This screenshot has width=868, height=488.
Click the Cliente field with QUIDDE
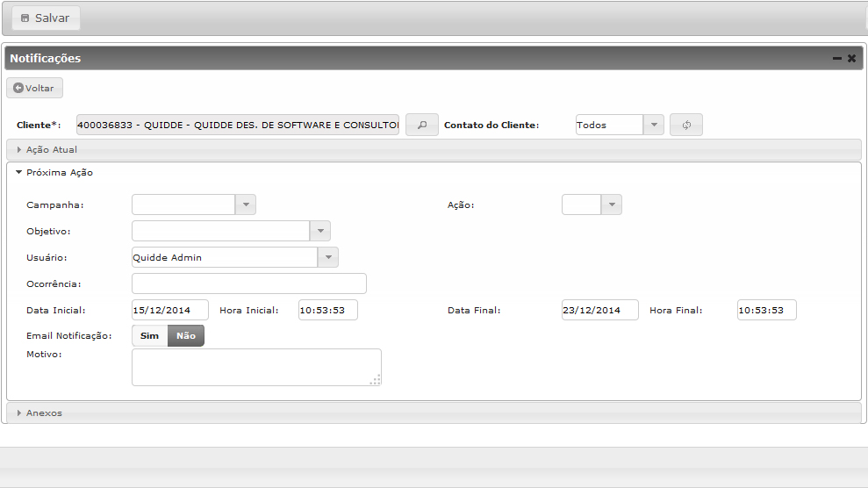tap(238, 125)
